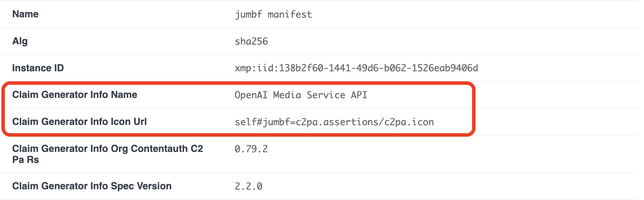Click the Alg row label
The height and width of the screenshot is (200, 644).
click(x=20, y=41)
